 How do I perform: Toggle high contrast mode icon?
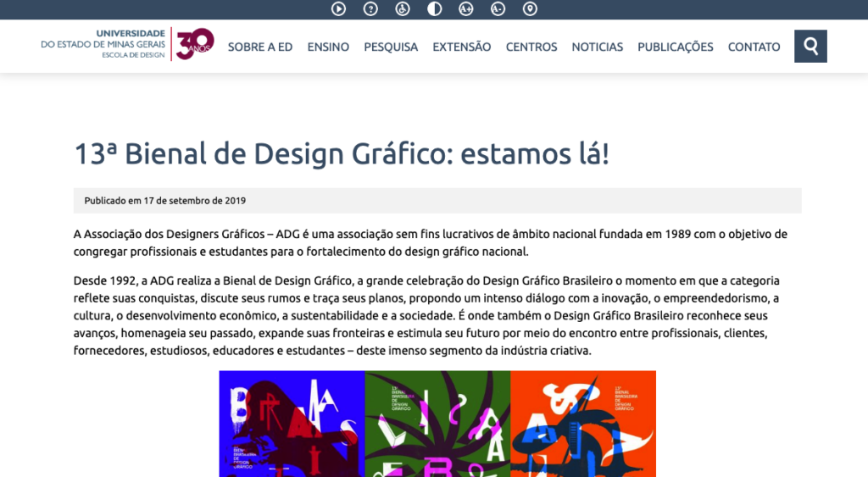pos(435,8)
